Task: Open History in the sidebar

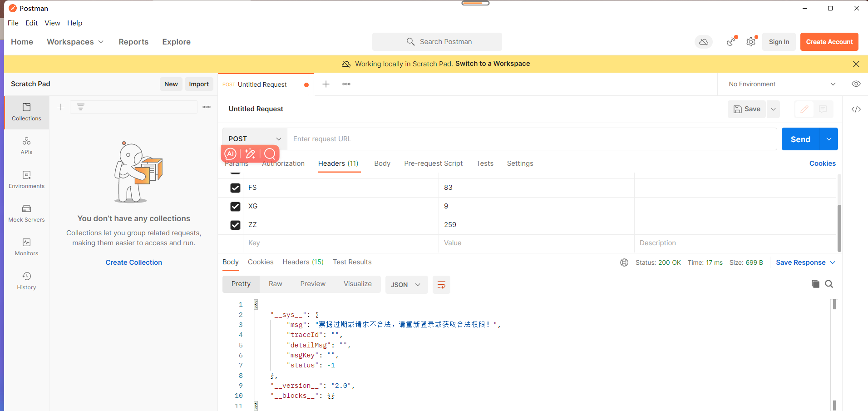Action: pos(27,281)
